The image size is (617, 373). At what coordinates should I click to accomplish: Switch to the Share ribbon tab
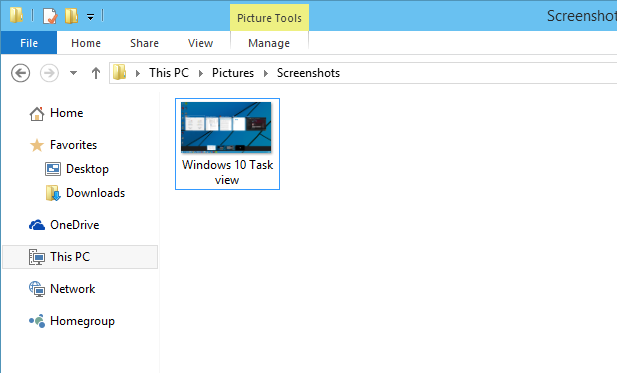point(144,43)
